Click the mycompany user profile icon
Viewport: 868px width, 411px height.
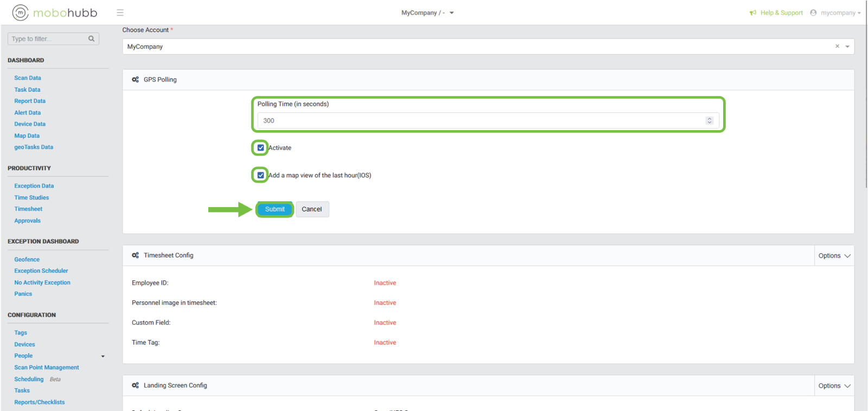click(x=813, y=13)
